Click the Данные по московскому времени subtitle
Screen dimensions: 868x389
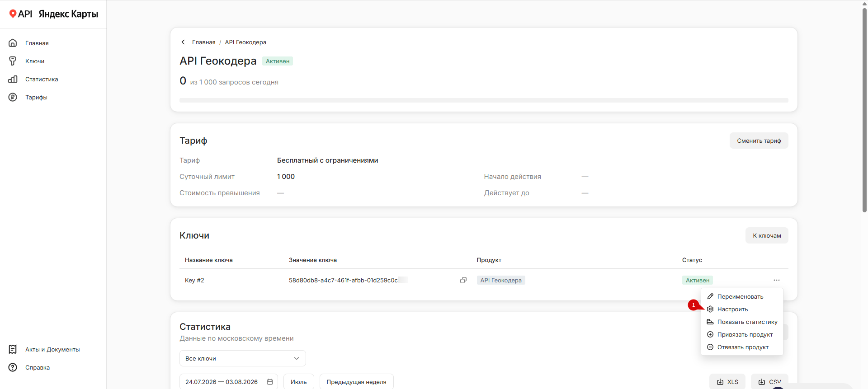pyautogui.click(x=236, y=338)
